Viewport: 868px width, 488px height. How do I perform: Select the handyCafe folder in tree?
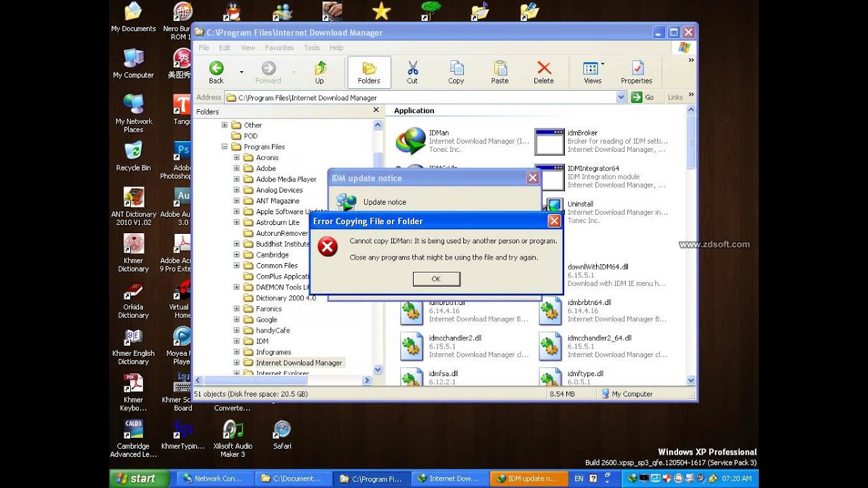273,331
